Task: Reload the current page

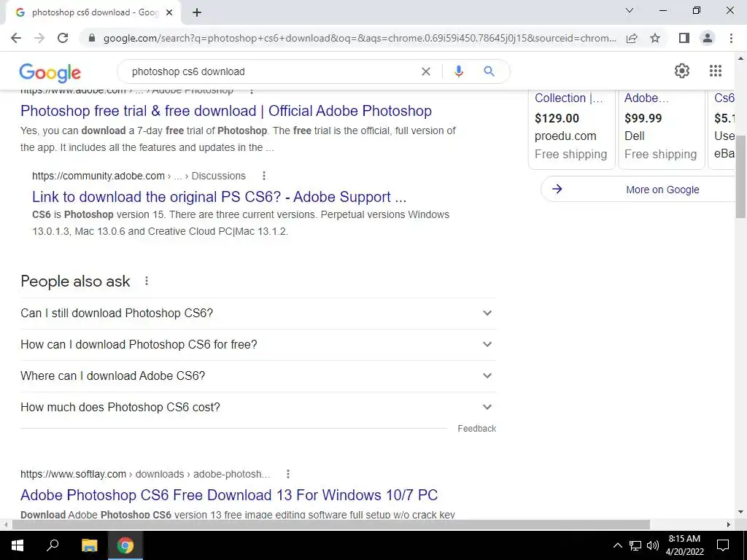Action: pos(63,38)
